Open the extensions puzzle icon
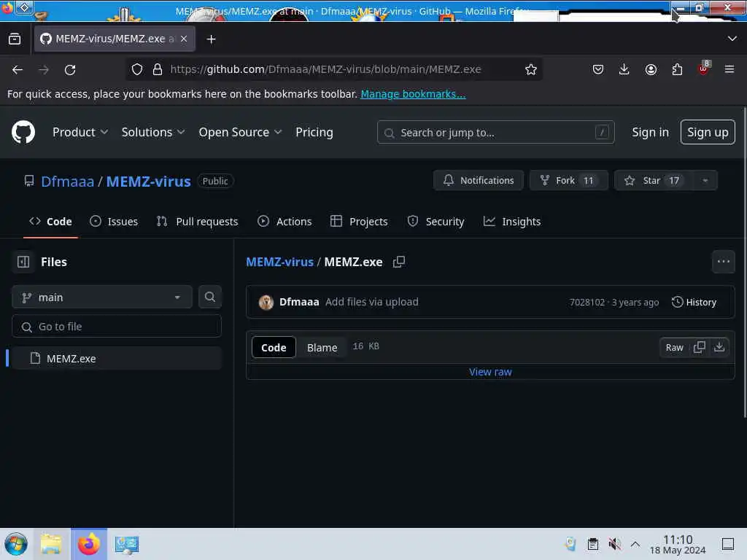 pos(677,69)
